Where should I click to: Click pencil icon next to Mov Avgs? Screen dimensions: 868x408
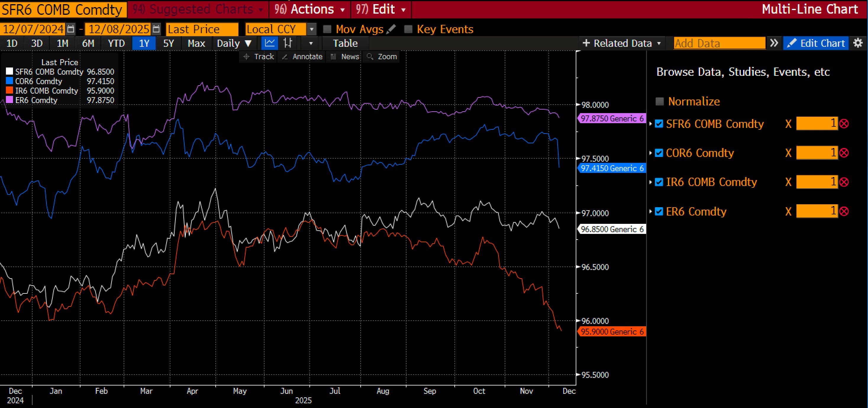[391, 29]
